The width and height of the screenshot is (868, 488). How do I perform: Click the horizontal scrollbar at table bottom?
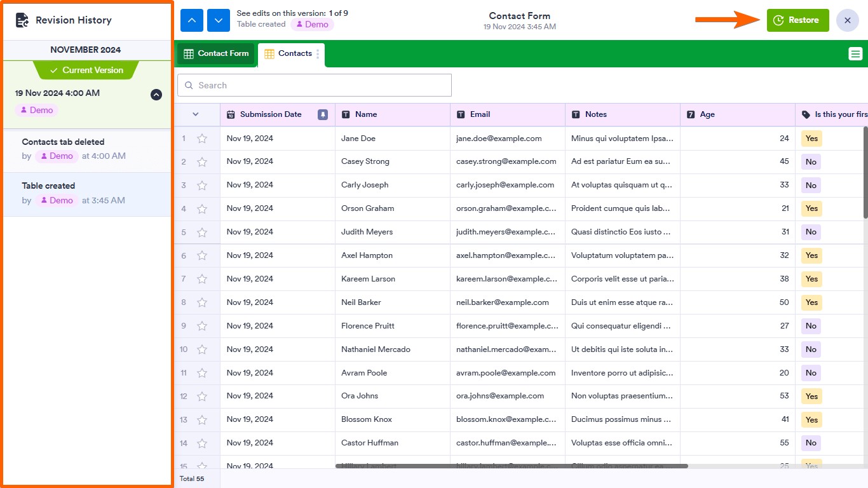pos(512,466)
